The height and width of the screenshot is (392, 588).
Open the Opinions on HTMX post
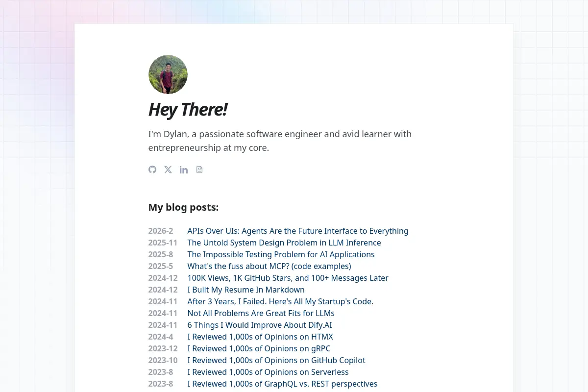tap(260, 337)
